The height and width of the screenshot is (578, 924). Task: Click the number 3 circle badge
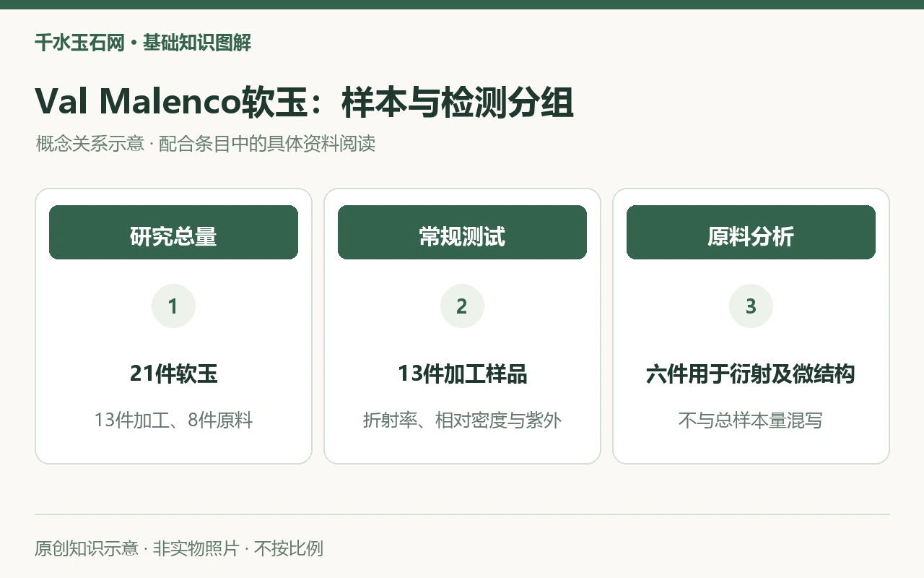pos(751,306)
